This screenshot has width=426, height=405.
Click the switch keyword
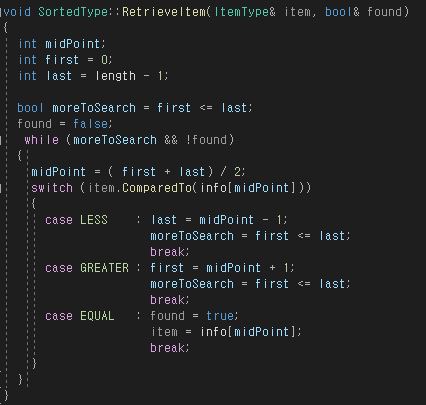[x=52, y=188]
